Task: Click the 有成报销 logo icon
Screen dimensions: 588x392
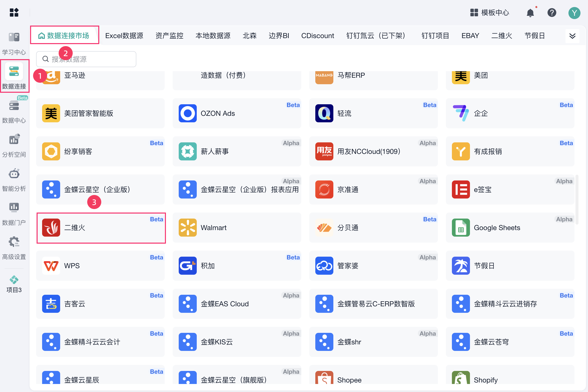Action: (461, 151)
